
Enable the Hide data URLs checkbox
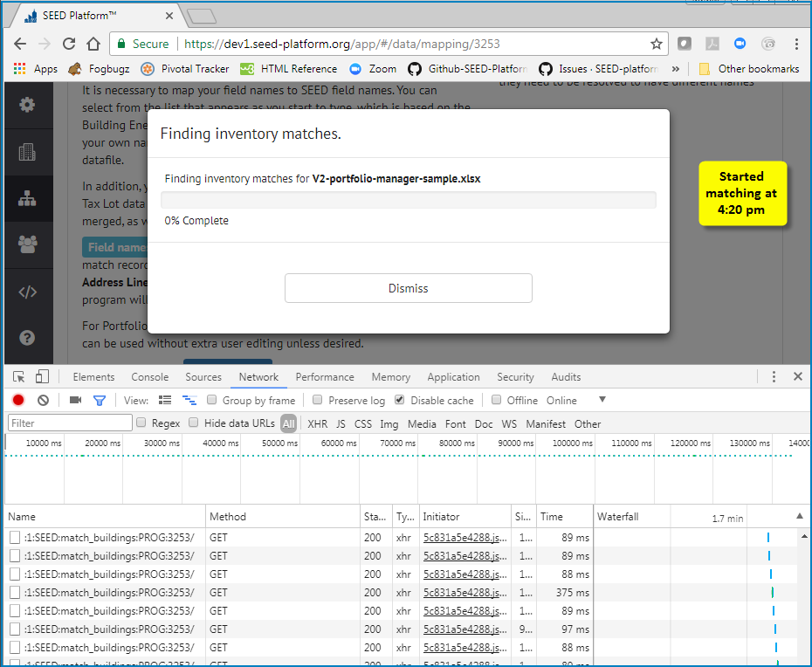(194, 423)
